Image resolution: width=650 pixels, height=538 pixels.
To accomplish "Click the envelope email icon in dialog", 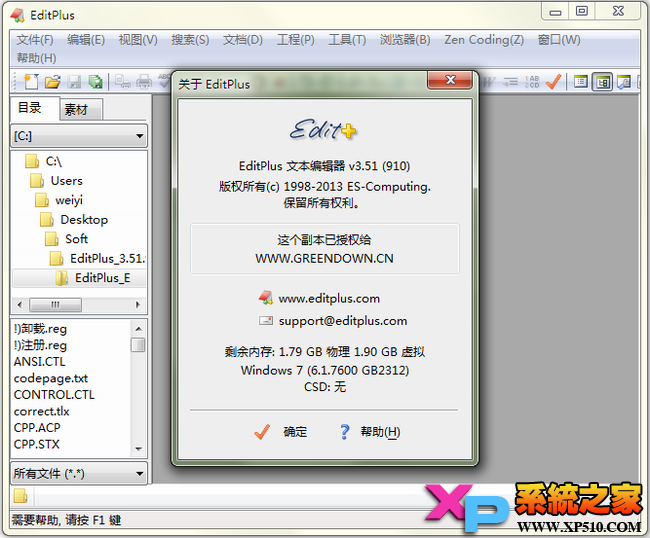I will pos(266,320).
